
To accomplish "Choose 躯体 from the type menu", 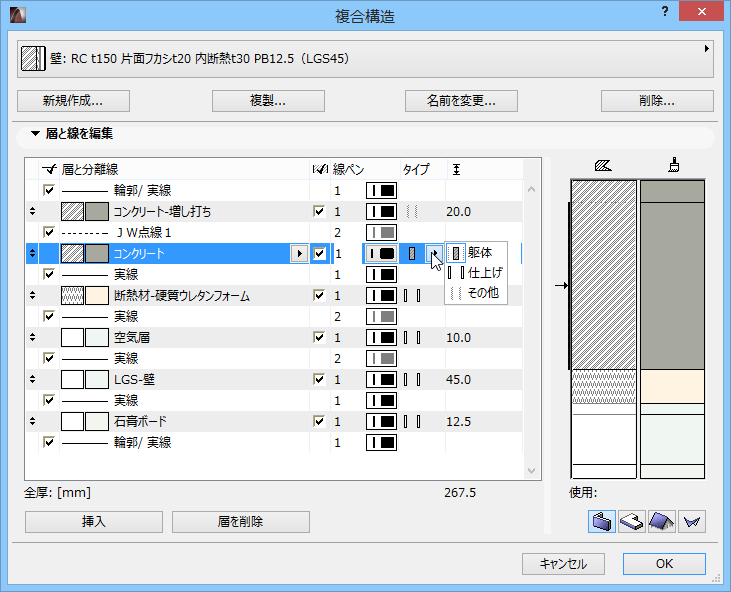I will tap(476, 253).
